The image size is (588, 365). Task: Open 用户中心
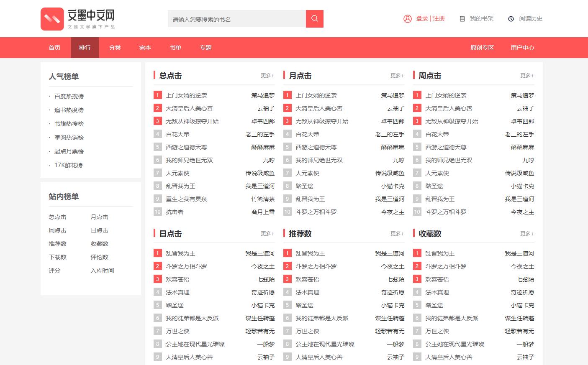[x=522, y=48]
